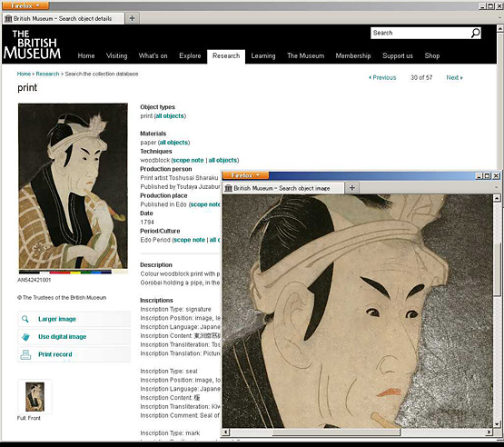Add new tab in popup window
504x447 pixels.
point(352,188)
